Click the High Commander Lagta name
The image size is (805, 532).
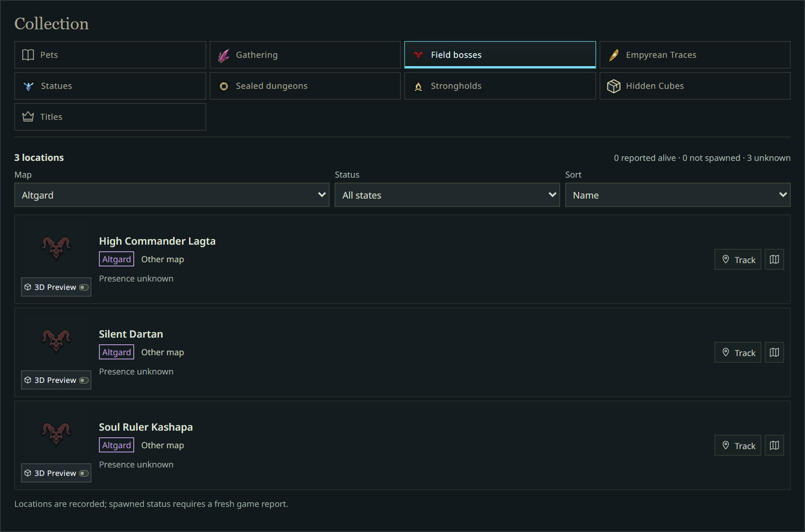[157, 241]
